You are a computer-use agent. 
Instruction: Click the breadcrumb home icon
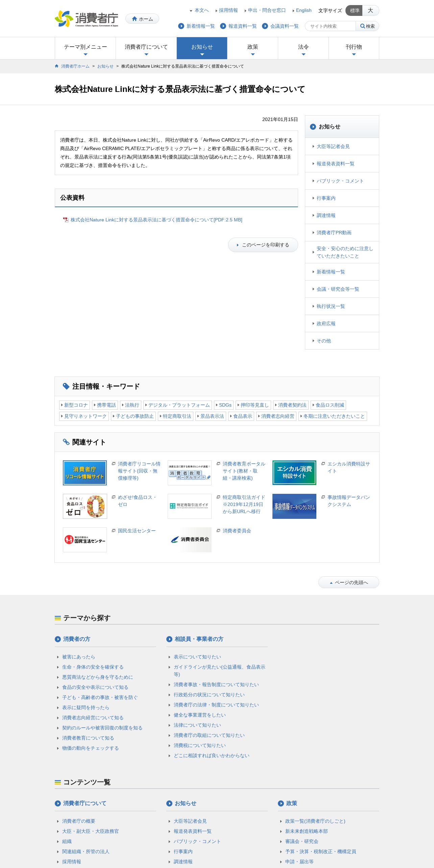coord(57,66)
